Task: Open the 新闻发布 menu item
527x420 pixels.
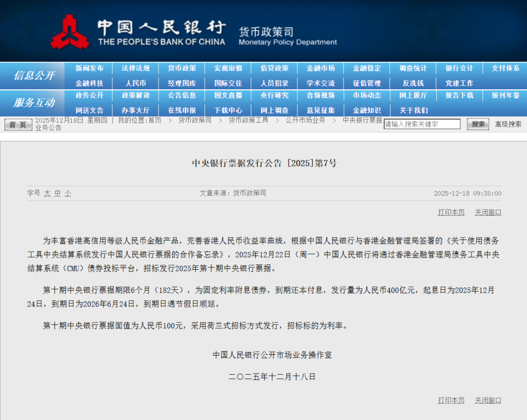Action: [x=89, y=68]
